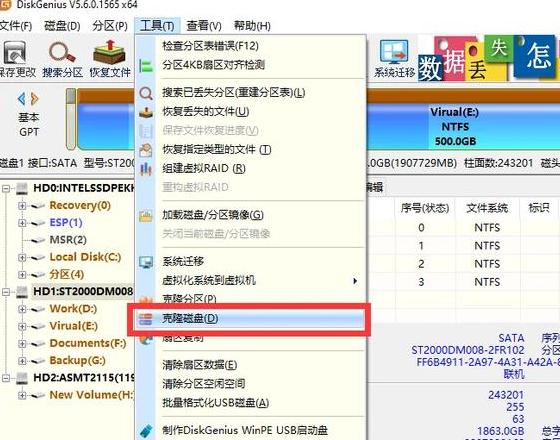Click USB icon beside 制作DiskGenius WinPE USB启动盘
This screenshot has height=440, width=560.
tap(146, 431)
